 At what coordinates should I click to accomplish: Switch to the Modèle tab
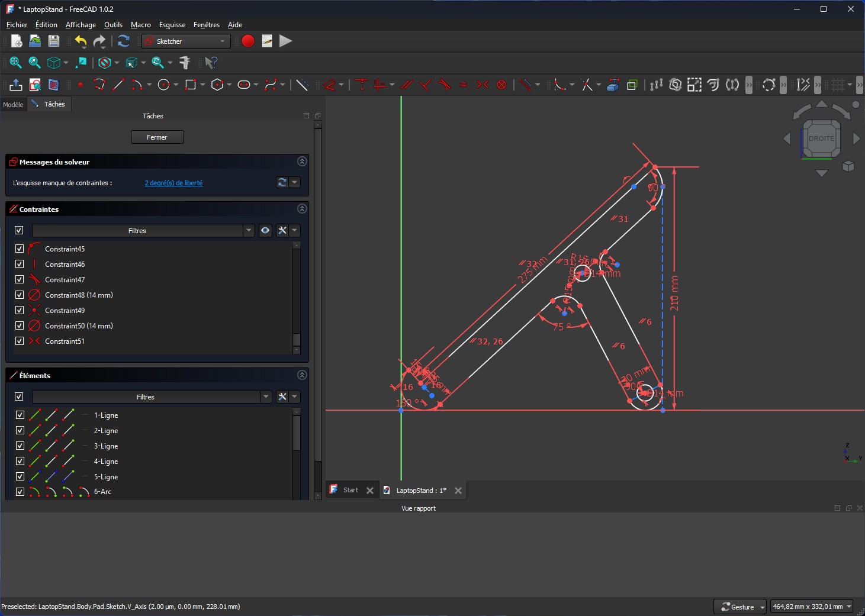tap(13, 104)
